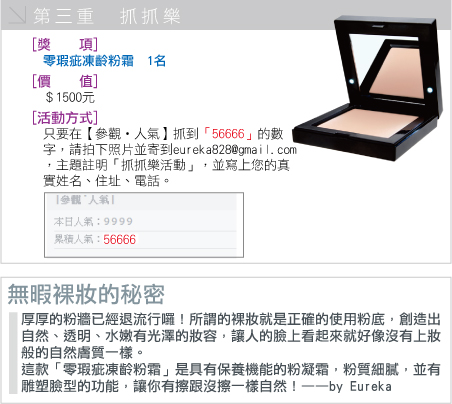
Task: Click the [價值] section label
Action: coord(65,81)
